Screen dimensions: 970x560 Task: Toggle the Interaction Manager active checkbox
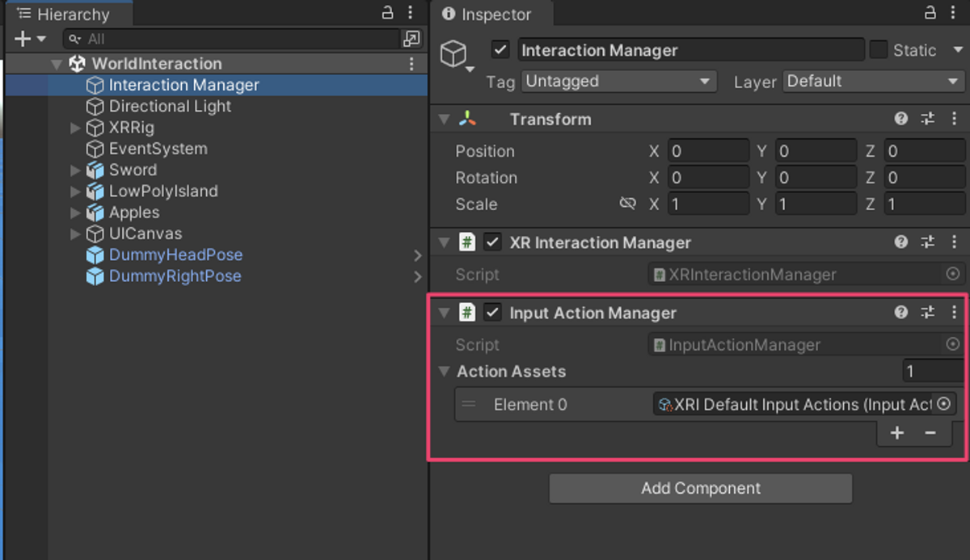coord(500,50)
